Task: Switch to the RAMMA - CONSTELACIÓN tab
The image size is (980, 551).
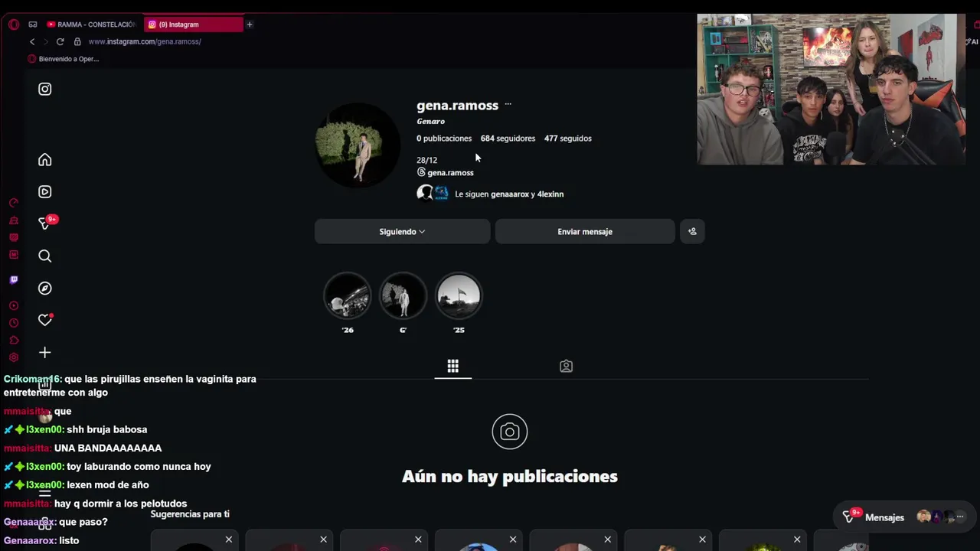Action: point(93,24)
